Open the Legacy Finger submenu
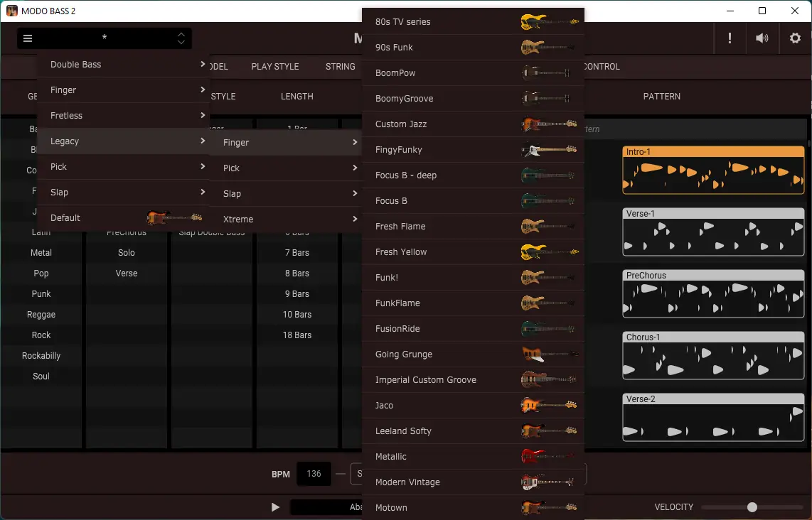 (286, 142)
